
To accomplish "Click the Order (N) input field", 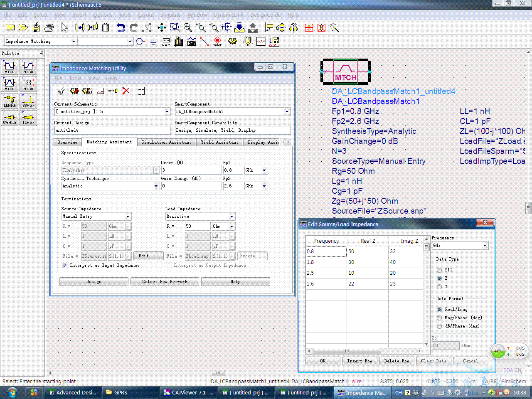I will click(x=191, y=170).
